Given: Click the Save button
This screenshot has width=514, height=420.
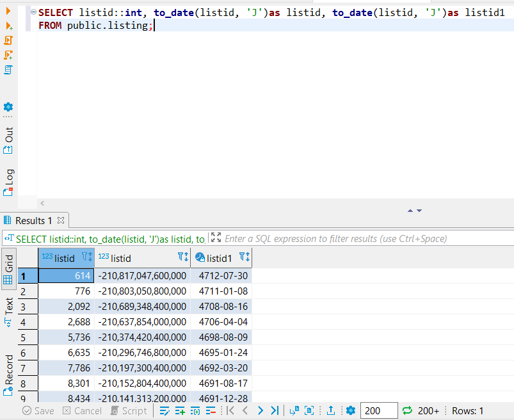Looking at the screenshot, I should (38, 410).
